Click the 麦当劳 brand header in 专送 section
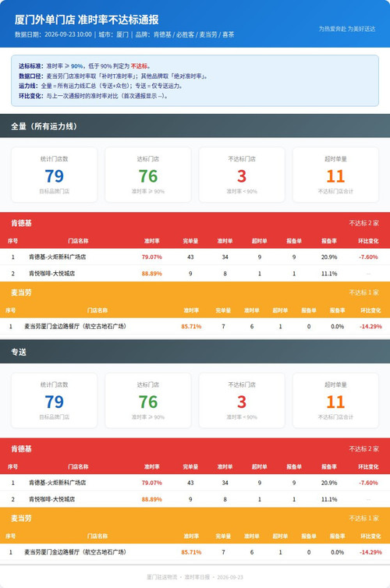Image resolution: width=390 pixels, height=588 pixels. pos(195,519)
